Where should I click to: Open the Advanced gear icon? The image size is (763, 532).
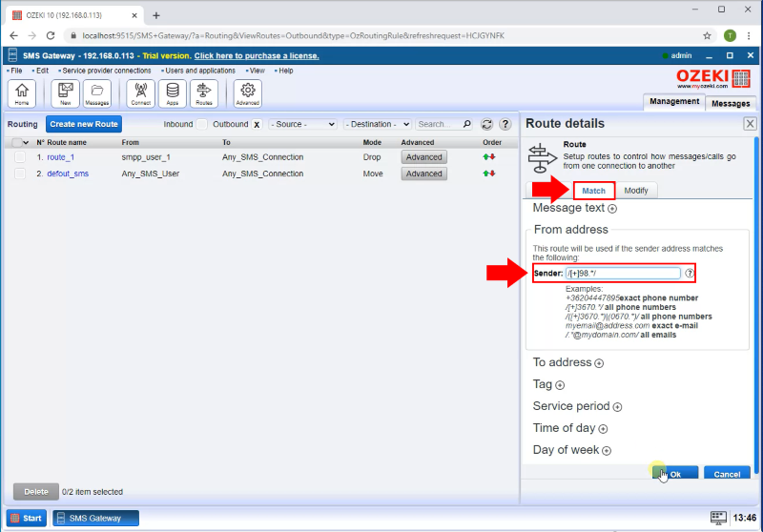coord(248,93)
